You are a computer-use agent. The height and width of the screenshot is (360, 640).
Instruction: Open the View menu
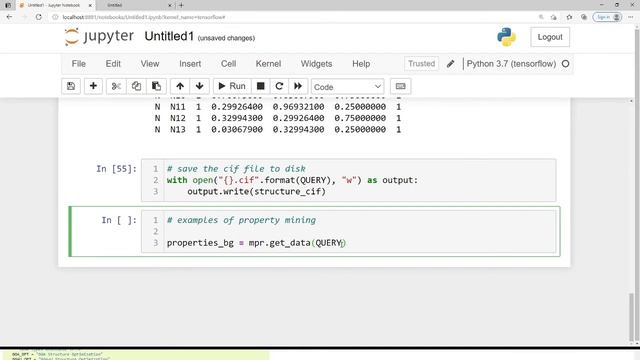click(150, 64)
